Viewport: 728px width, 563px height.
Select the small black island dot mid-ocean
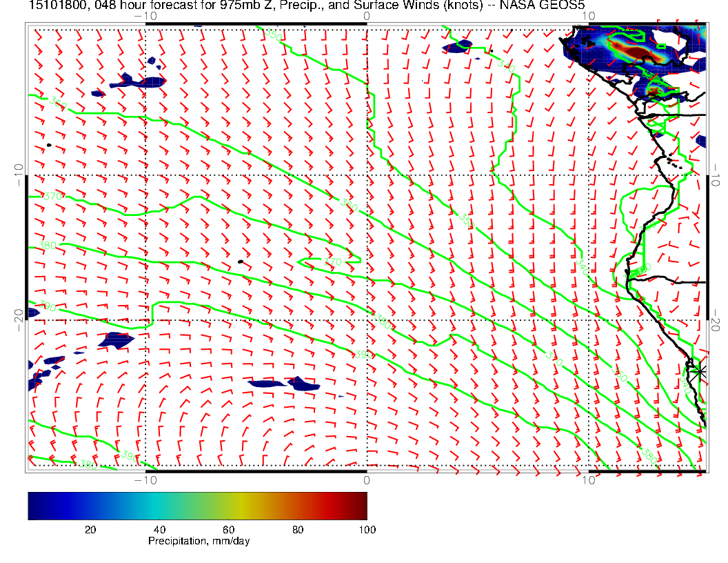tap(240, 261)
